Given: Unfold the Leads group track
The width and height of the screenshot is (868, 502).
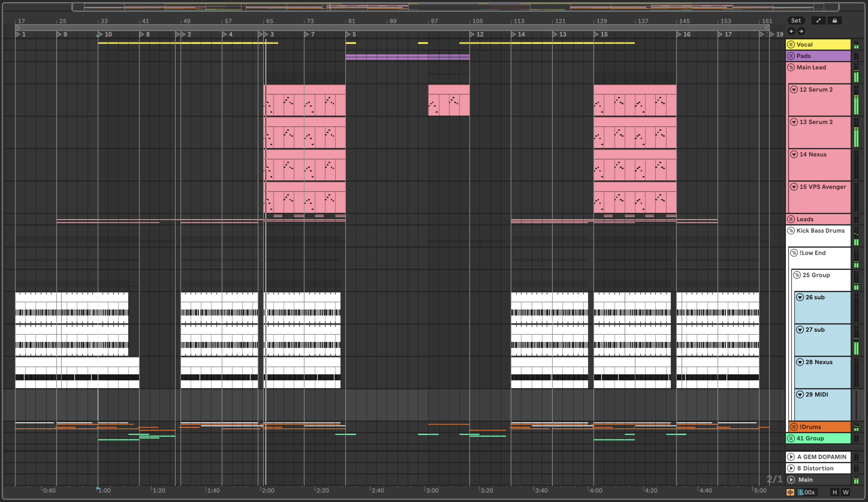Looking at the screenshot, I should coord(791,219).
